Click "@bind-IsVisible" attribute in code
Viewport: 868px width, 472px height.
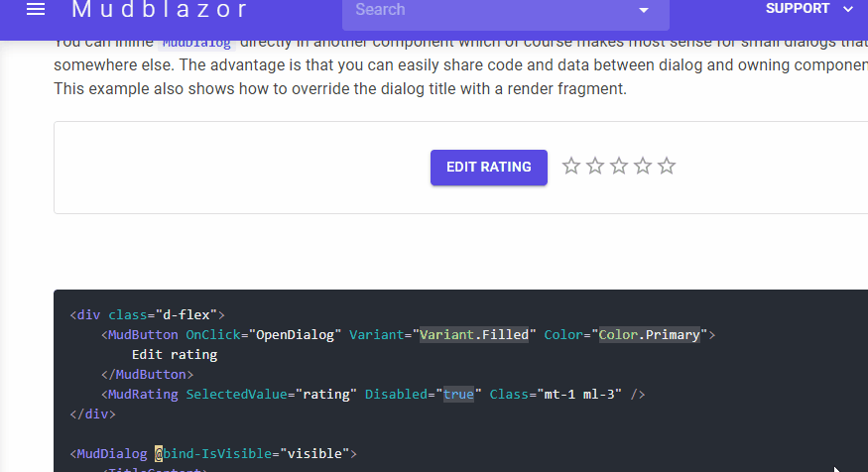[x=213, y=454]
